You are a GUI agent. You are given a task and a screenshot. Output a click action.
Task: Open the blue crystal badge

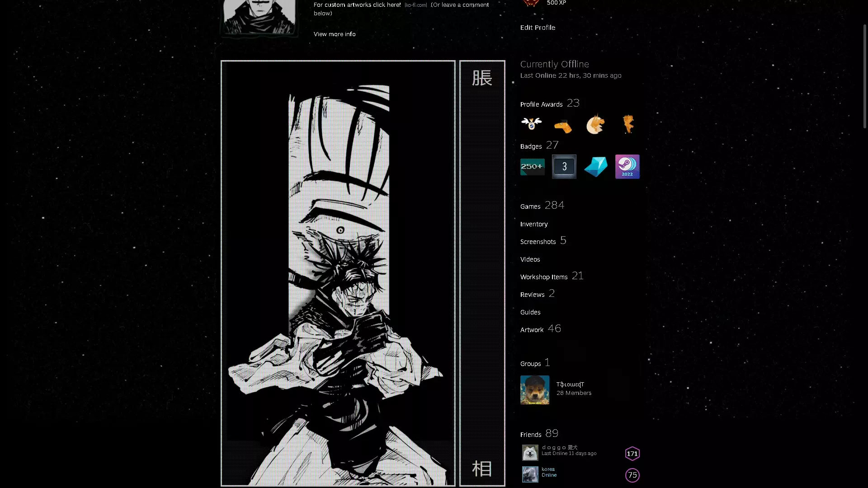(x=596, y=167)
